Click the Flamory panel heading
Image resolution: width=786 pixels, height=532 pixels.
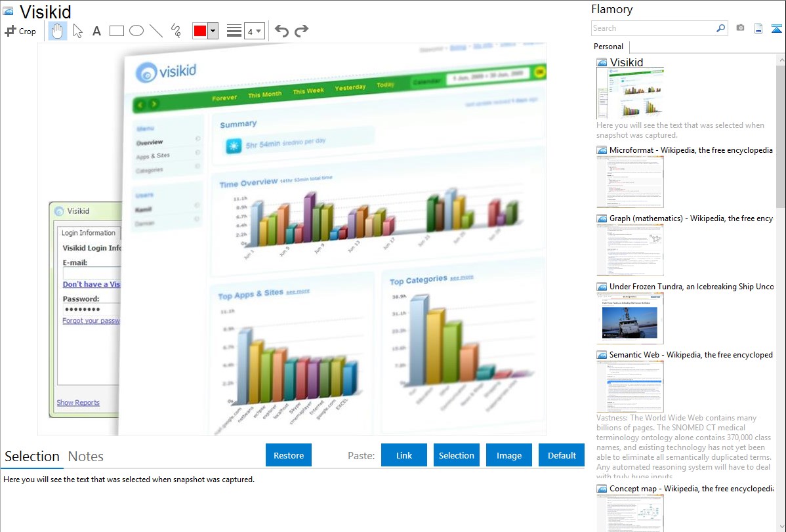612,9
